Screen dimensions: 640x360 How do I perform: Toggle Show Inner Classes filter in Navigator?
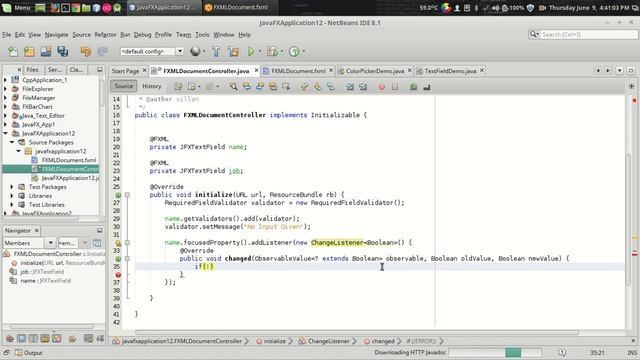[57, 338]
